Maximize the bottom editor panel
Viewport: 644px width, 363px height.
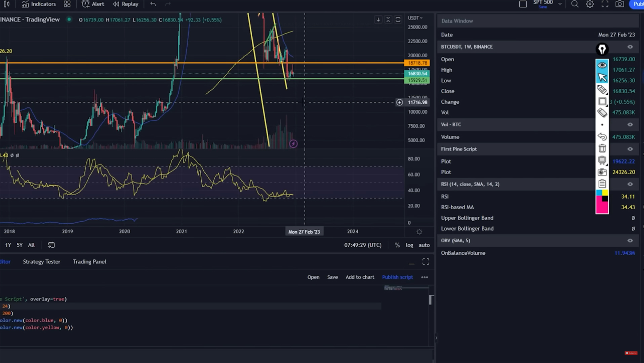pyautogui.click(x=426, y=261)
